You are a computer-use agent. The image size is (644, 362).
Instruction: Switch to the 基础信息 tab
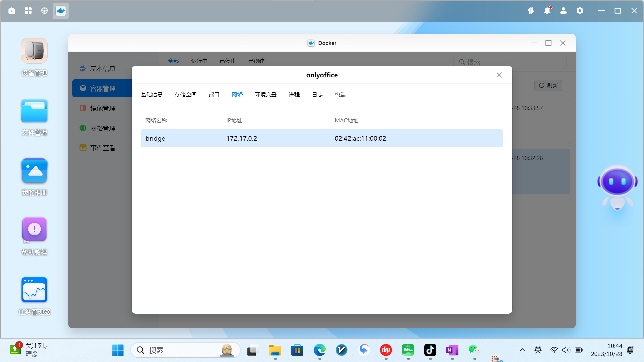coord(152,95)
